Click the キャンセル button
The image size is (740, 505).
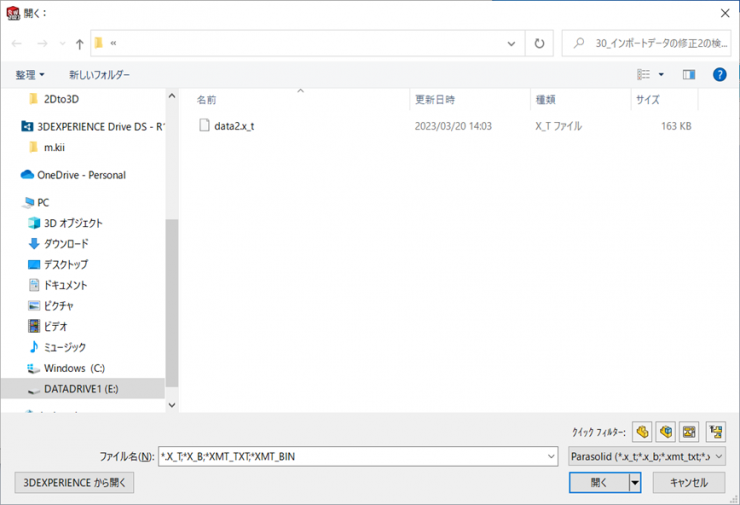click(688, 482)
